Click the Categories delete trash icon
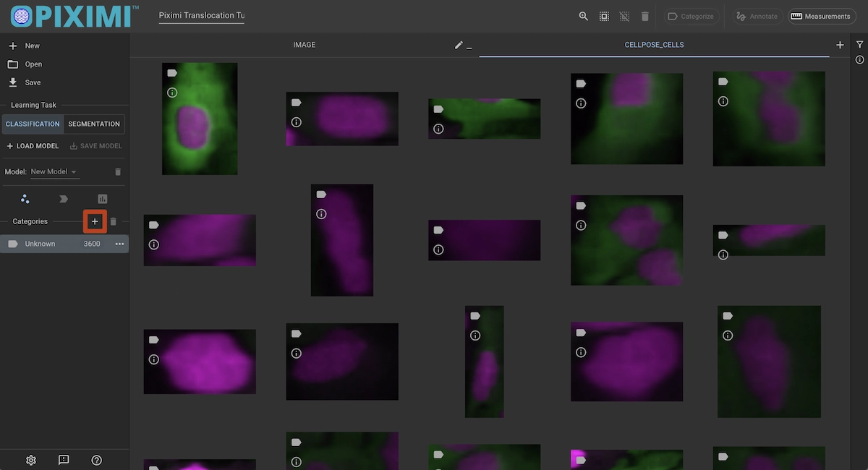 (x=114, y=221)
